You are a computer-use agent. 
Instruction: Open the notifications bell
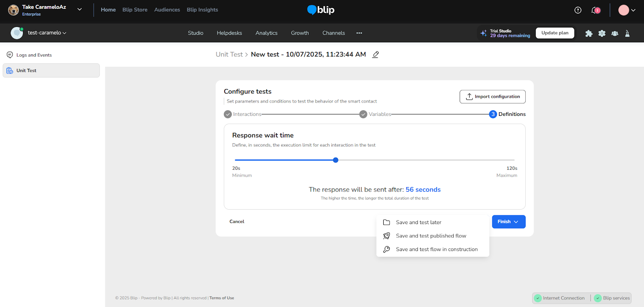point(595,10)
